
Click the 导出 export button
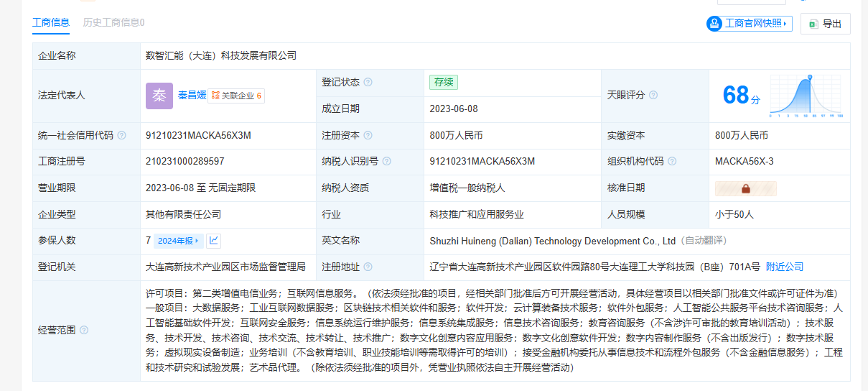pos(825,24)
